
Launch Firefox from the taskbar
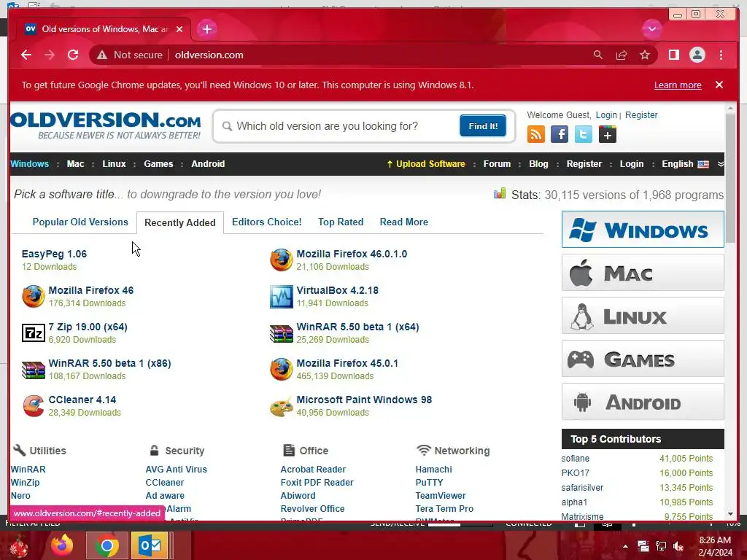[x=62, y=545]
